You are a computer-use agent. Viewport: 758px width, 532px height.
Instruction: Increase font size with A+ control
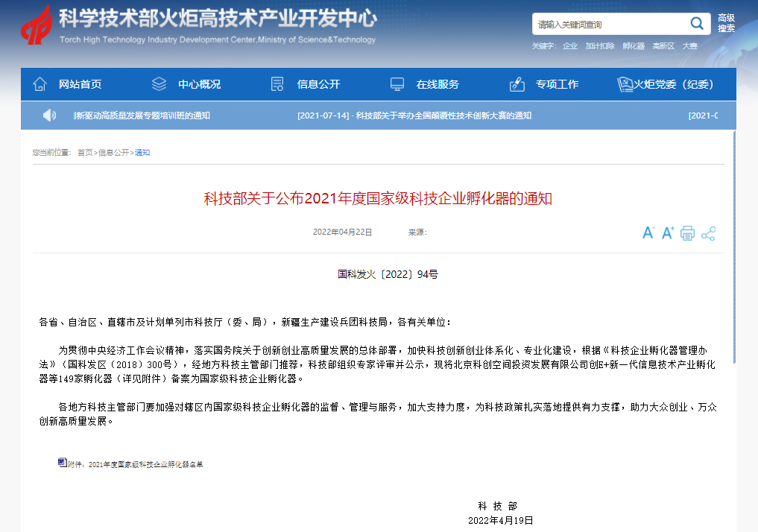click(x=666, y=232)
